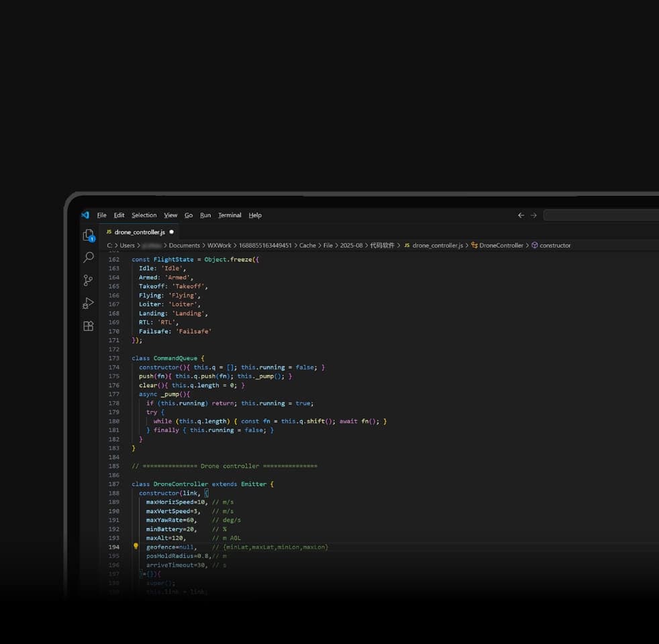Click the 2025-08 breadcrumb segment

coord(352,246)
